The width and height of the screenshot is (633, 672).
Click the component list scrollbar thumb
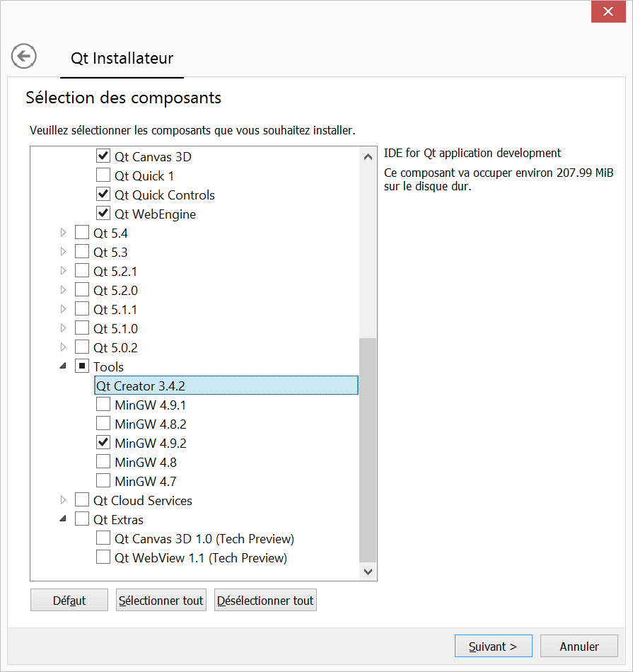368,450
